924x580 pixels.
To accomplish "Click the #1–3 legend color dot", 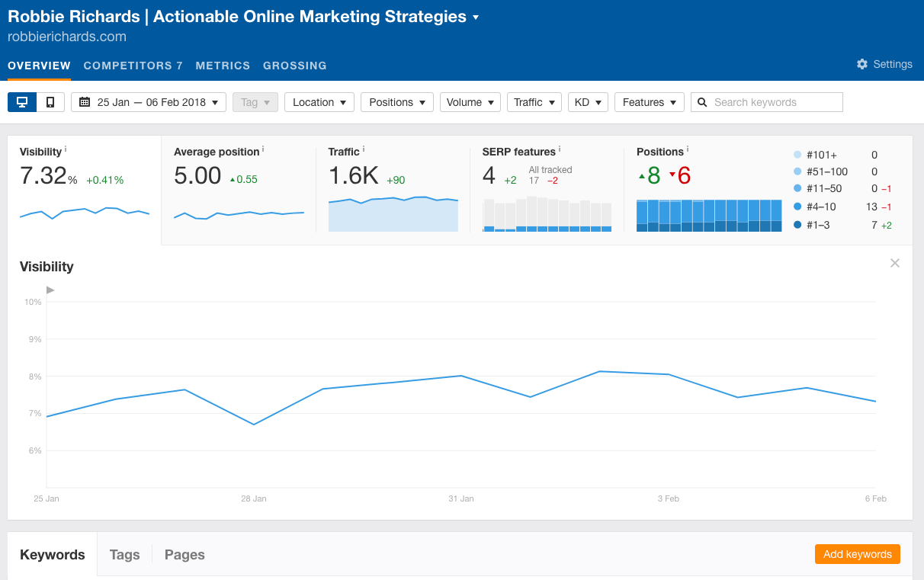I will click(797, 225).
